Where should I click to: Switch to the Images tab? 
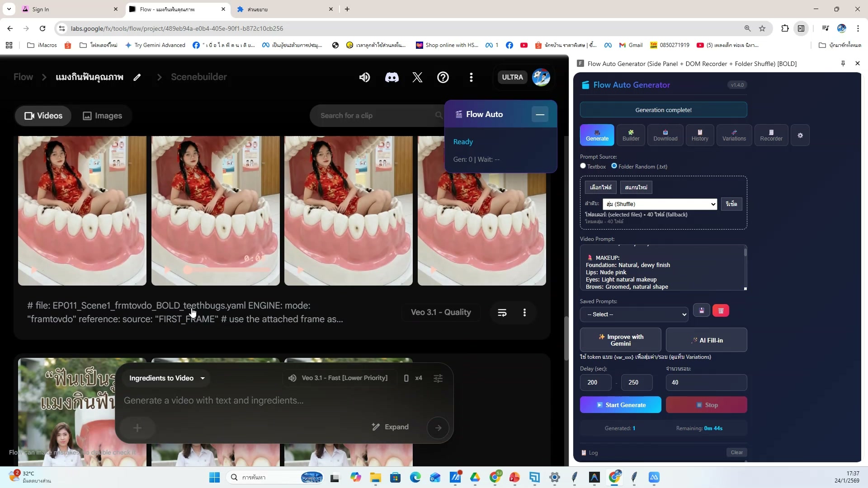click(x=103, y=116)
